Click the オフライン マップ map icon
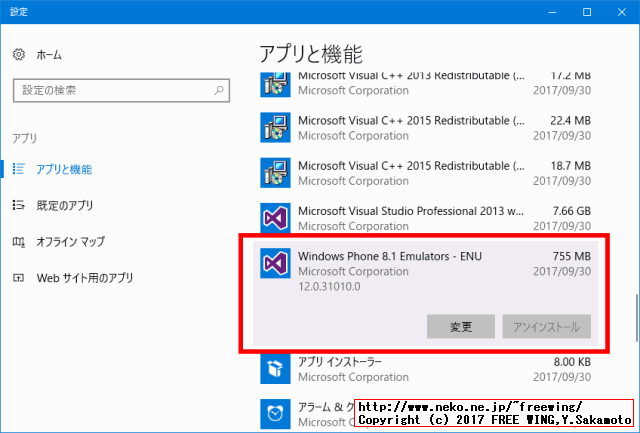Viewport: 640px width, 433px height. click(19, 242)
